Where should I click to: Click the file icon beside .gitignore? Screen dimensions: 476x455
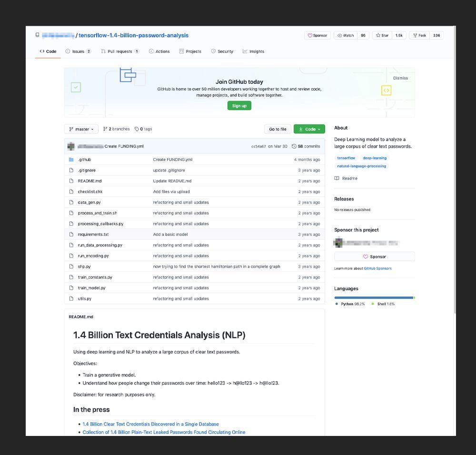click(x=71, y=170)
